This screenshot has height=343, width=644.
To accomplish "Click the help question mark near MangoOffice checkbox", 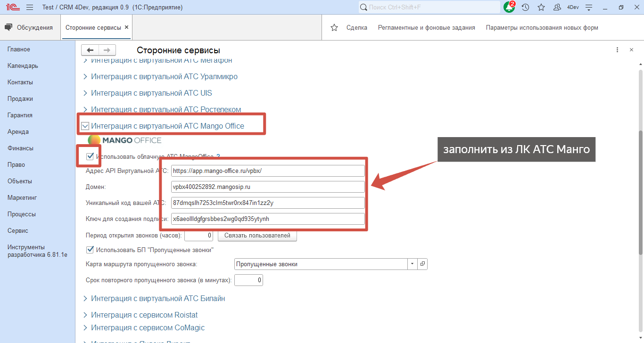I will 218,156.
